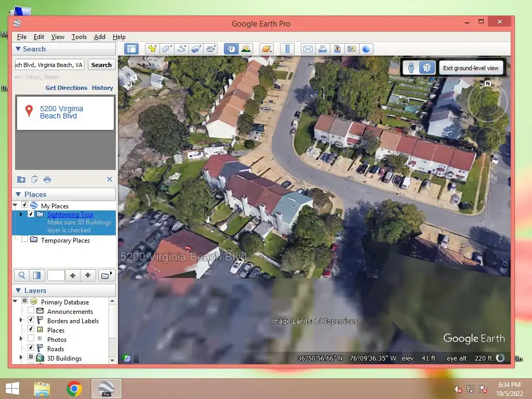Viewport: 532px width, 399px height.
Task: Click the Layers panel scroll down arrow
Action: pos(112,361)
